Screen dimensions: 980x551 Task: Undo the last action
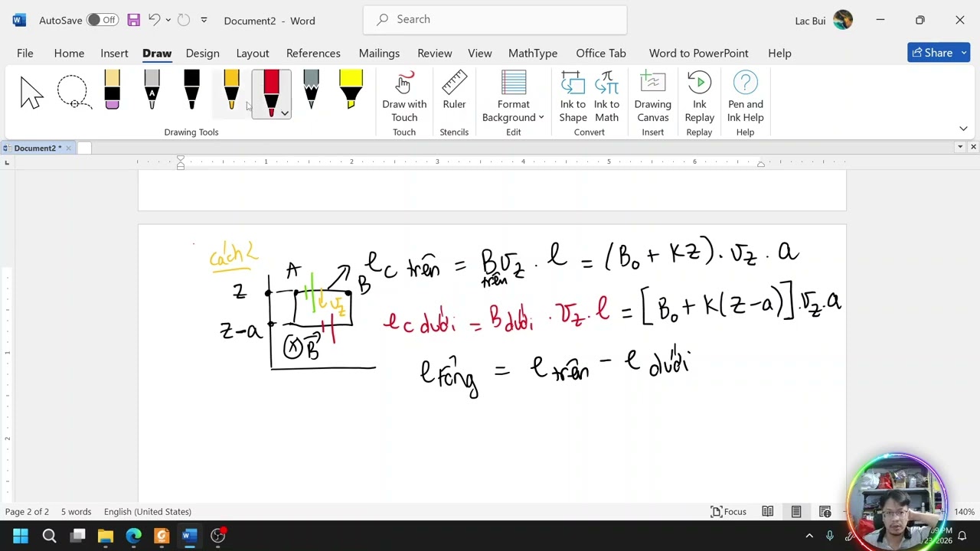click(x=154, y=20)
